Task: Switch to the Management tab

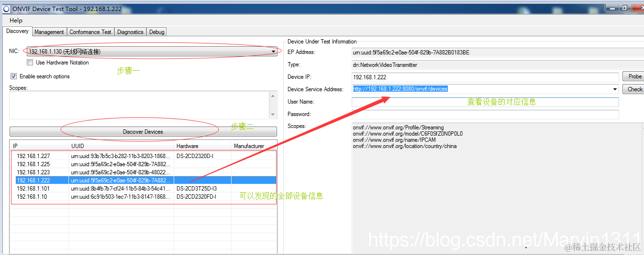Action: tap(49, 32)
